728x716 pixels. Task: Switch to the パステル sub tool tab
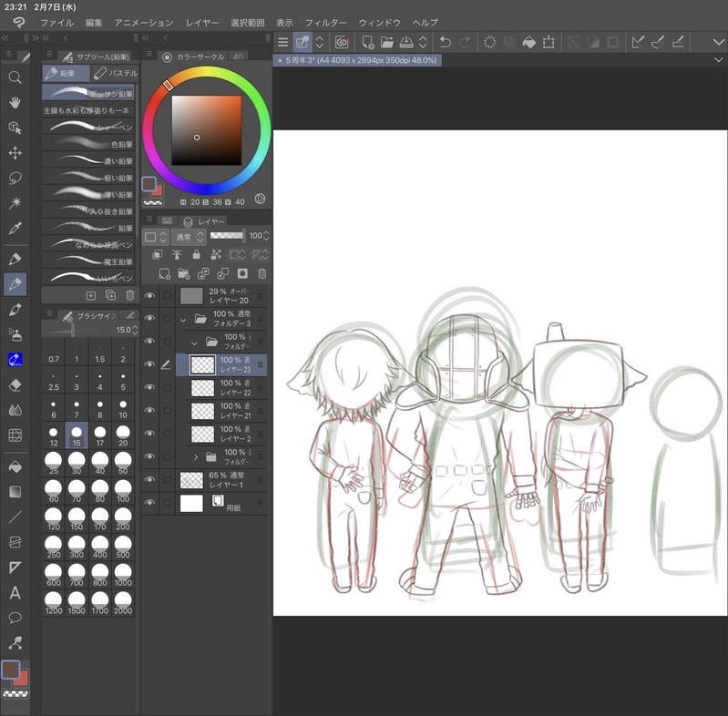pos(116,73)
